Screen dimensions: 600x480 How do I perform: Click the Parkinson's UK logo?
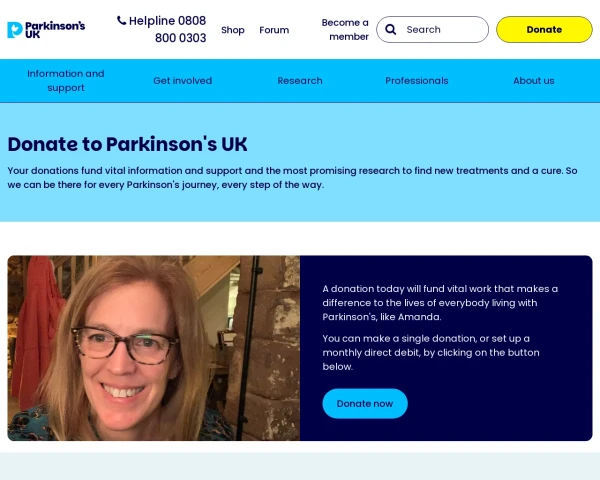tap(46, 29)
